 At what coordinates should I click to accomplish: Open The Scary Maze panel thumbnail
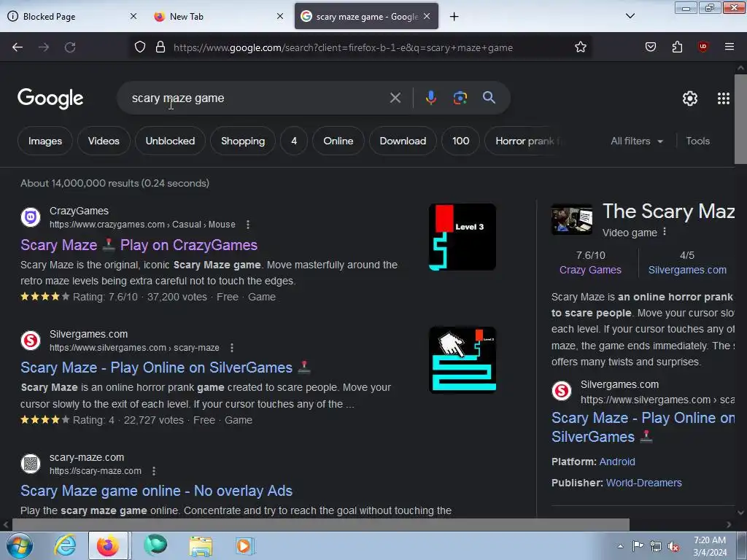pyautogui.click(x=572, y=219)
